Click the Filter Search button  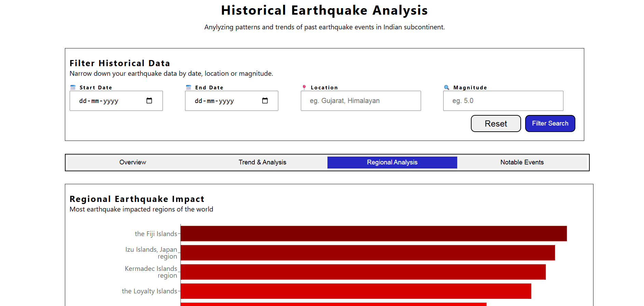(550, 123)
